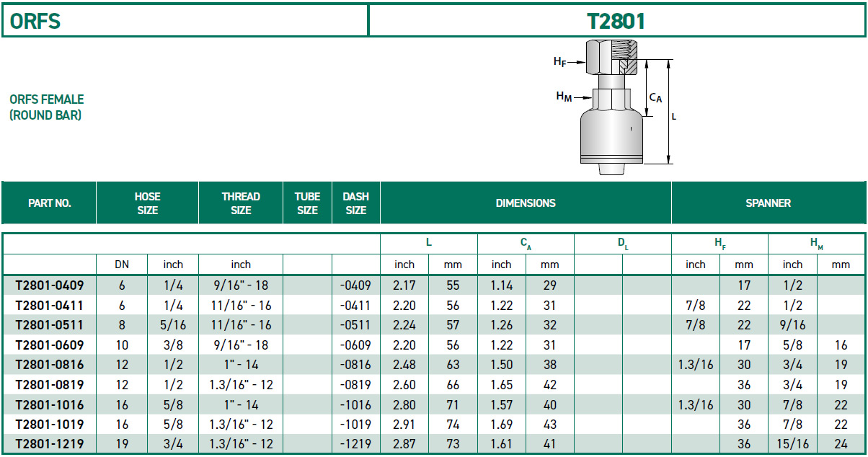Click CA value 1.14 inch
This screenshot has height=457, width=868.
[502, 285]
